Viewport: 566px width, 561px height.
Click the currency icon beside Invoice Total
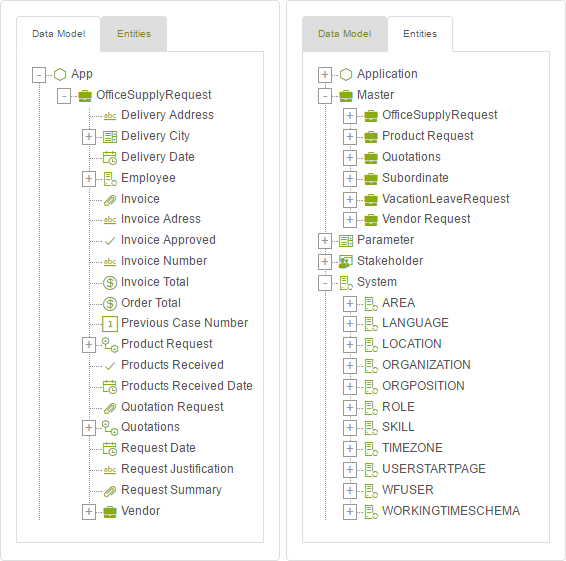point(110,283)
